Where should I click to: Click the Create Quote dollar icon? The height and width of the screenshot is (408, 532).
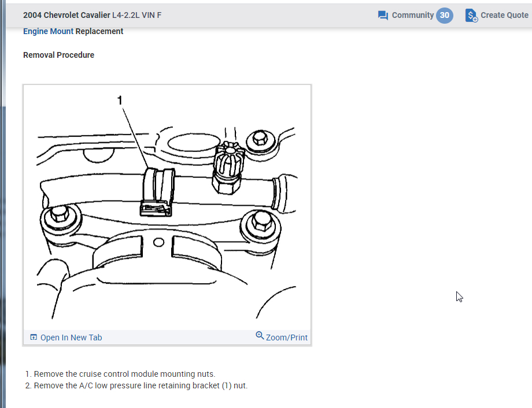[471, 16]
